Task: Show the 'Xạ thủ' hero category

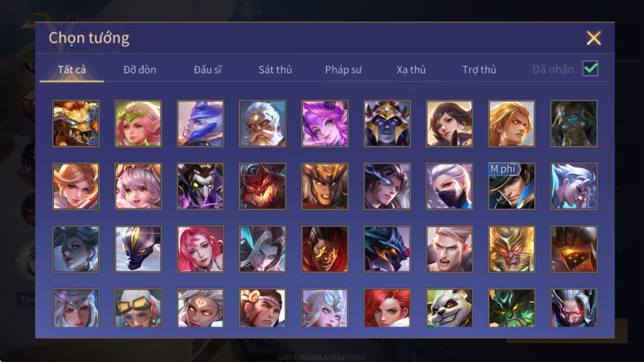Action: [x=411, y=69]
